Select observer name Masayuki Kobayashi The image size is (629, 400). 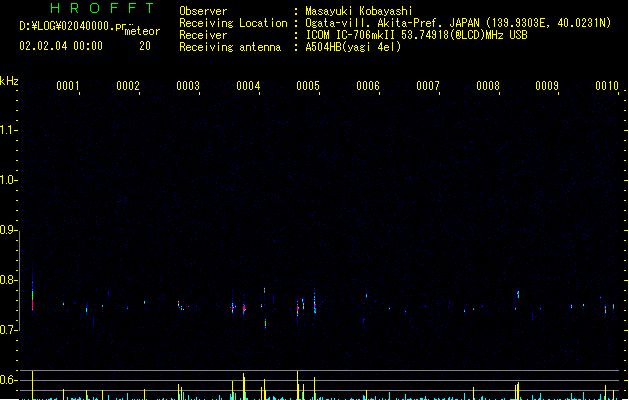(x=359, y=11)
